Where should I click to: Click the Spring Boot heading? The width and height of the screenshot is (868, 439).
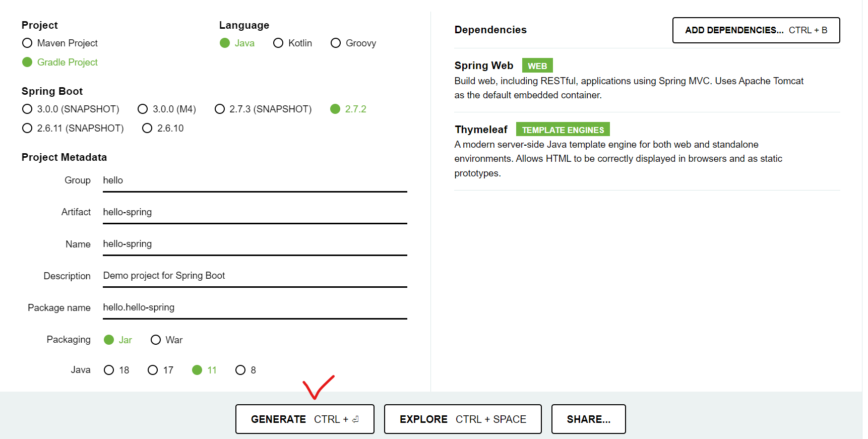point(52,91)
